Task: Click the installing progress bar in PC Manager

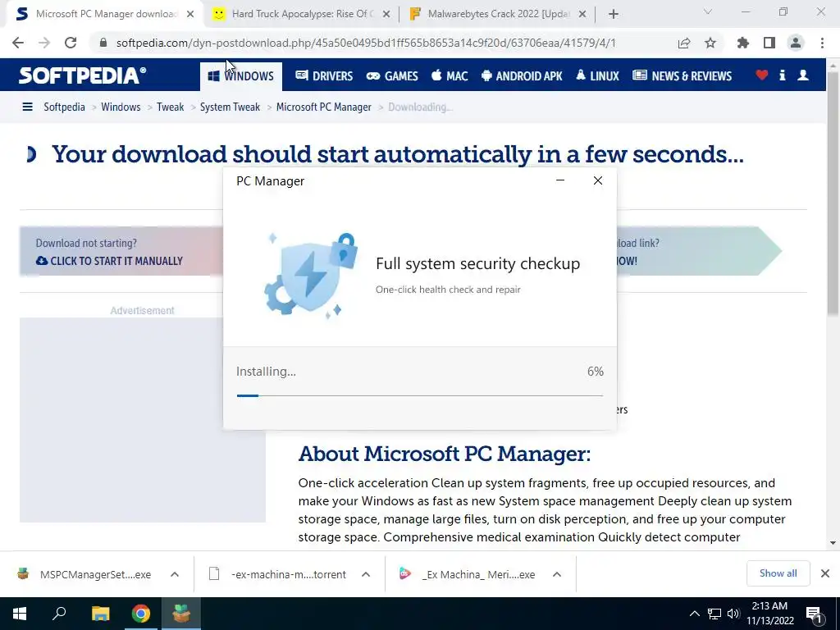Action: point(420,396)
